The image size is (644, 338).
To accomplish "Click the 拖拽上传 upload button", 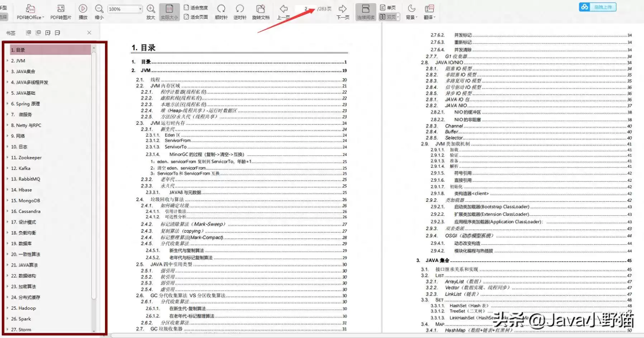I will pyautogui.click(x=597, y=7).
